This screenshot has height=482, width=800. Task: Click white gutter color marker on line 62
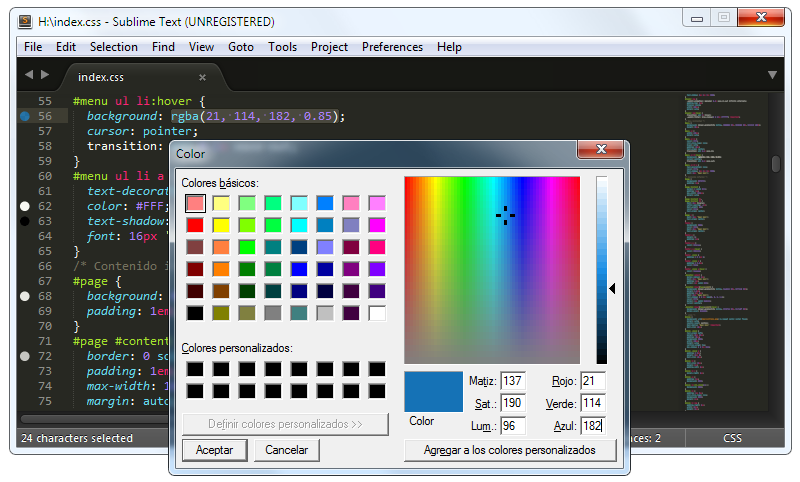24,206
